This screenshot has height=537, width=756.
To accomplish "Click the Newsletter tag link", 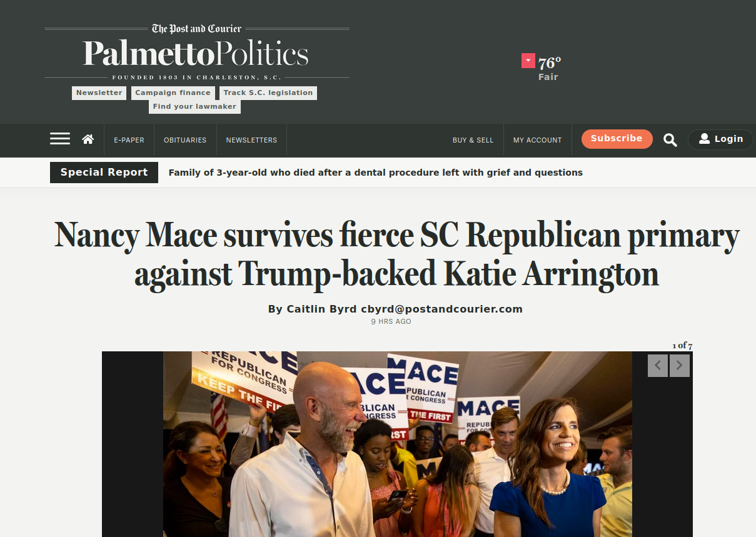I will (x=99, y=93).
